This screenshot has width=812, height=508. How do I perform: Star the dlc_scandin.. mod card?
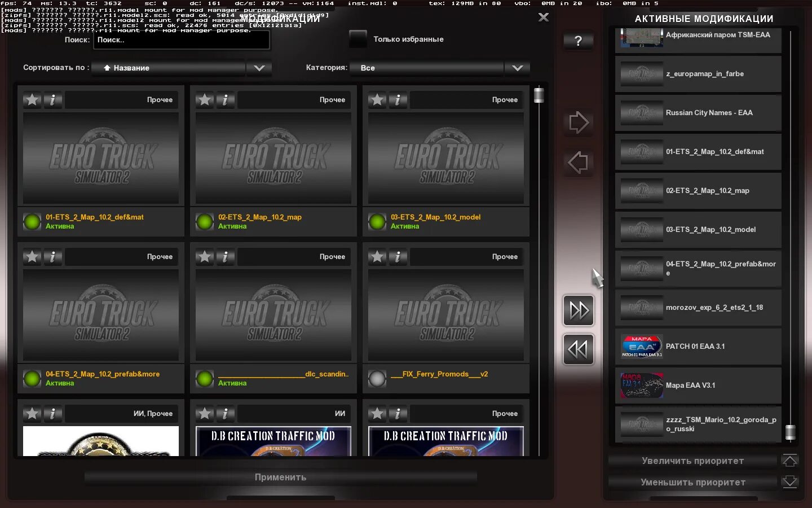pos(205,257)
